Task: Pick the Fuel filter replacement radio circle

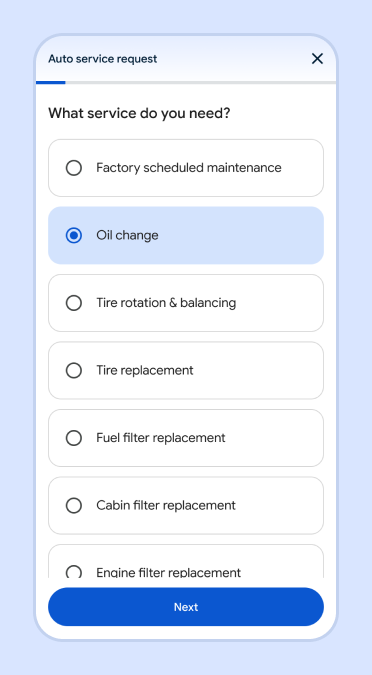Action: pyautogui.click(x=74, y=438)
